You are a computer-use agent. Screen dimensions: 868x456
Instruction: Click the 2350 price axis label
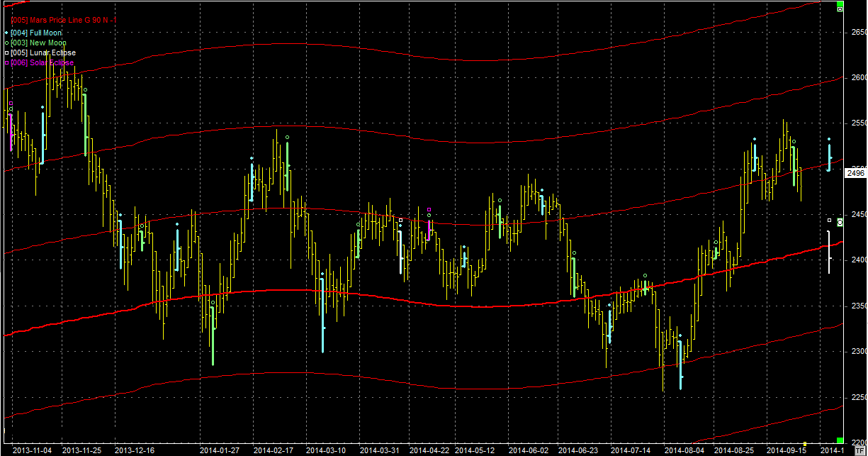858,306
